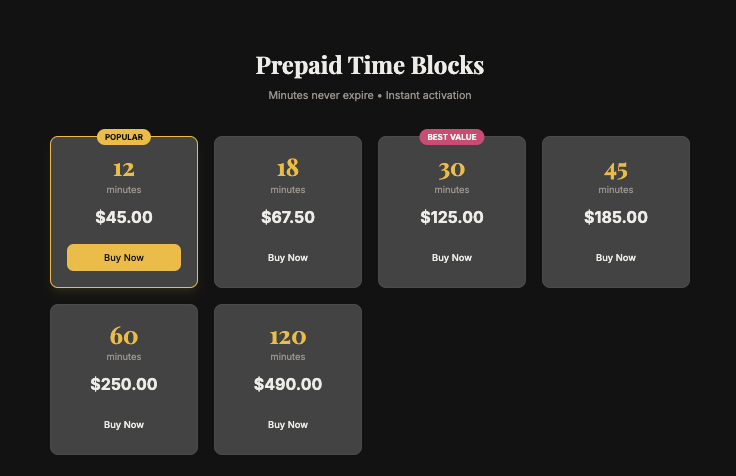Click the $250.00 price text
Viewport: 736px width, 476px height.
[124, 384]
